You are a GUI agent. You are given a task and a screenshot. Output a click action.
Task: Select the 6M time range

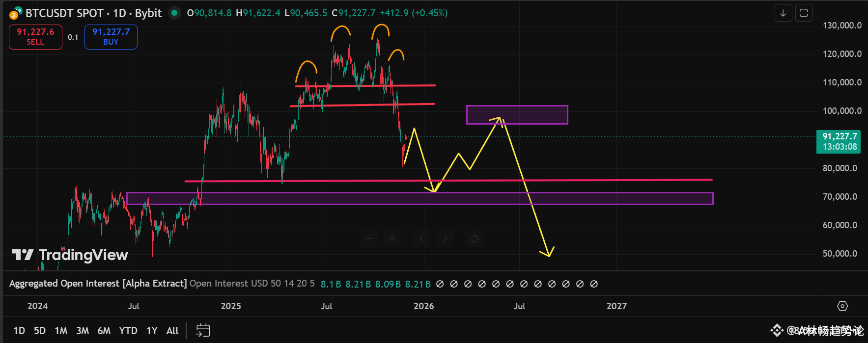point(104,331)
